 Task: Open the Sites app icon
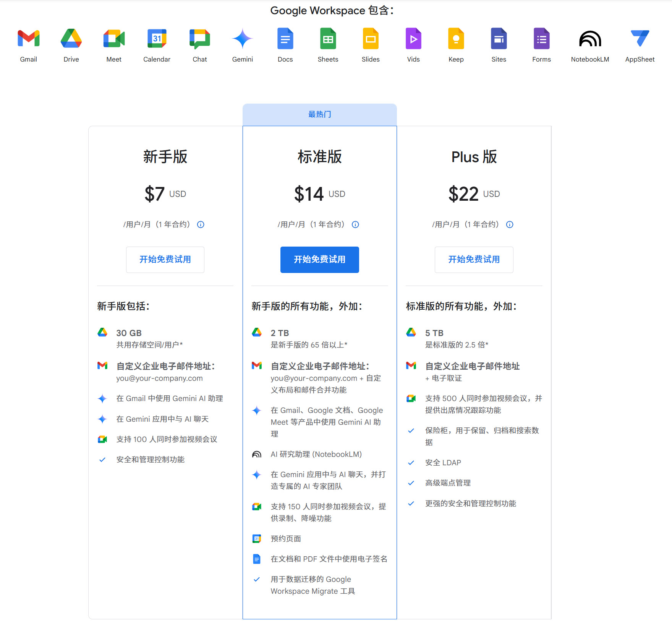tap(499, 39)
